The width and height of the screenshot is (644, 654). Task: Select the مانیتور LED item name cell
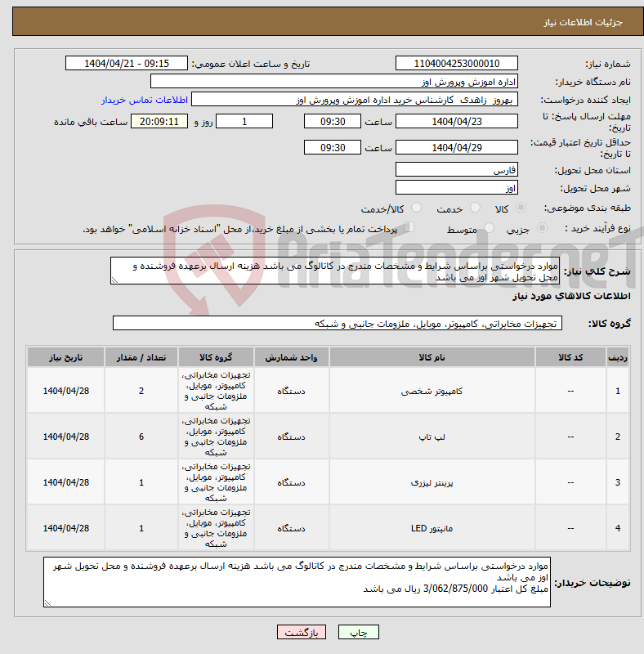point(432,528)
